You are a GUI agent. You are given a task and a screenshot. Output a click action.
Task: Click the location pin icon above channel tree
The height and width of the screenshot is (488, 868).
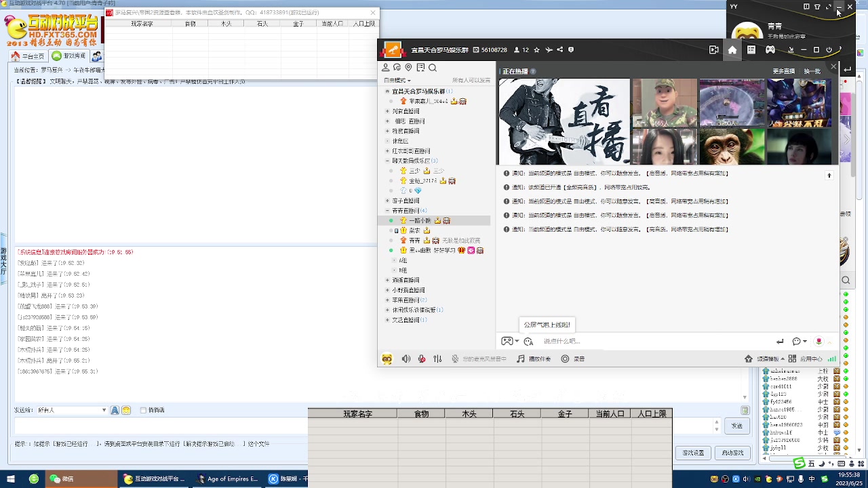pos(408,68)
